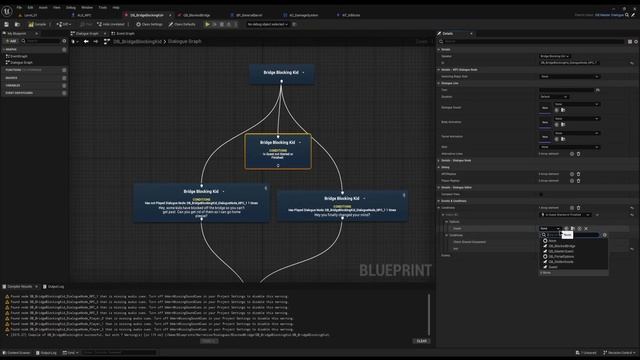640x360 pixels.
Task: Switch to the DS_BlockedBridge tab
Action: point(196,15)
